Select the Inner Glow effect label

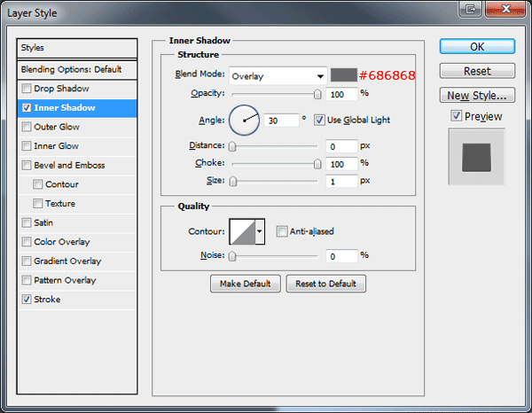tap(57, 146)
